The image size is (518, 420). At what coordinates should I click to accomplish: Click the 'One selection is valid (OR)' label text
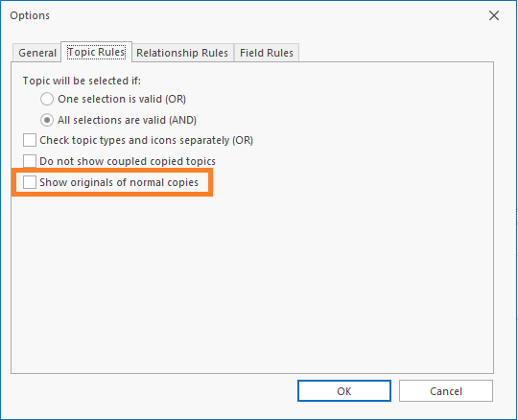click(x=122, y=99)
